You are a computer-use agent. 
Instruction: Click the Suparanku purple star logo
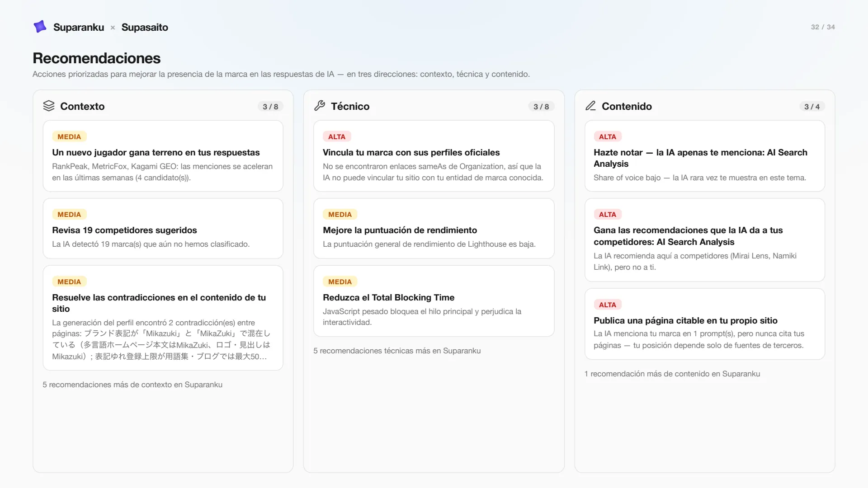40,27
